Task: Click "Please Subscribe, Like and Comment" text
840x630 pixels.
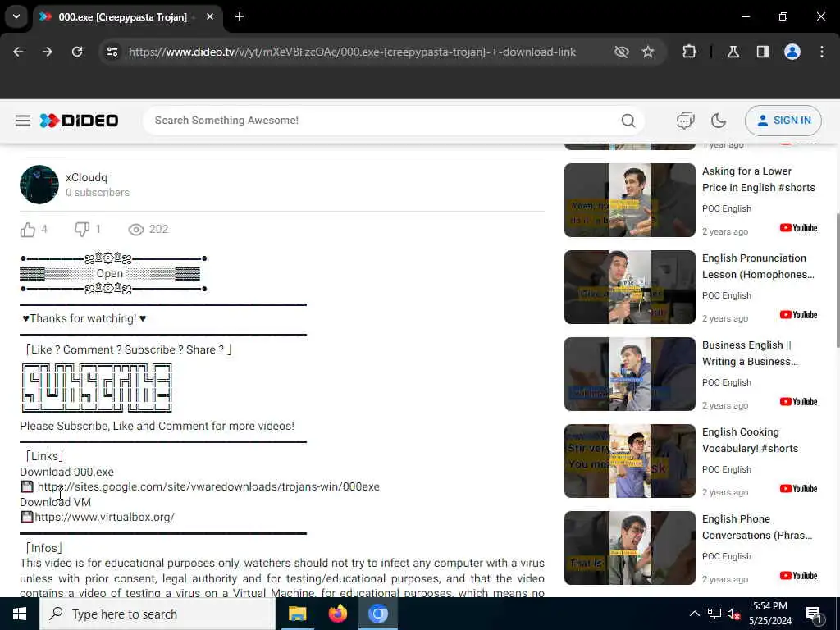Action: pos(157,427)
